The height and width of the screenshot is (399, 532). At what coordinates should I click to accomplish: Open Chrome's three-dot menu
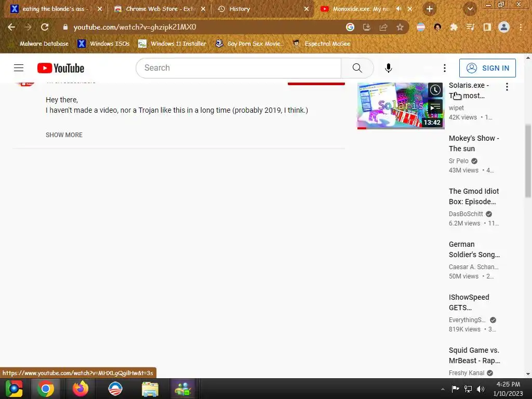coord(521,27)
